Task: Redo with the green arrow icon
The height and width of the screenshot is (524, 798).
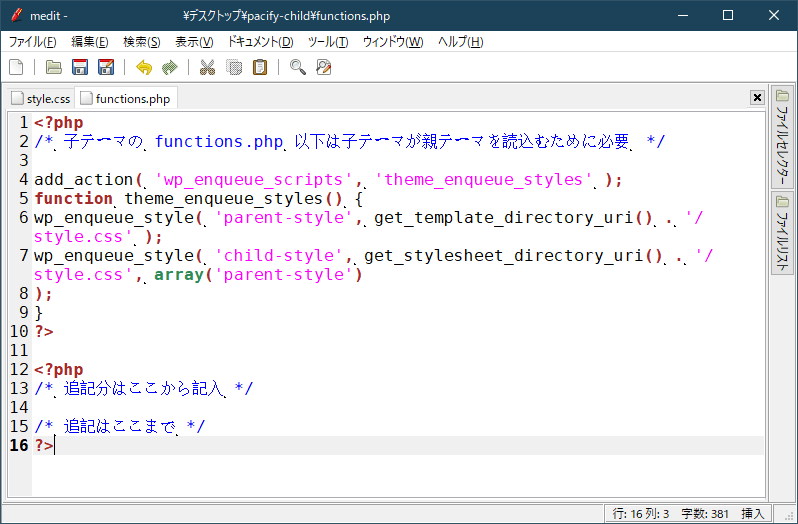Action: 169,67
